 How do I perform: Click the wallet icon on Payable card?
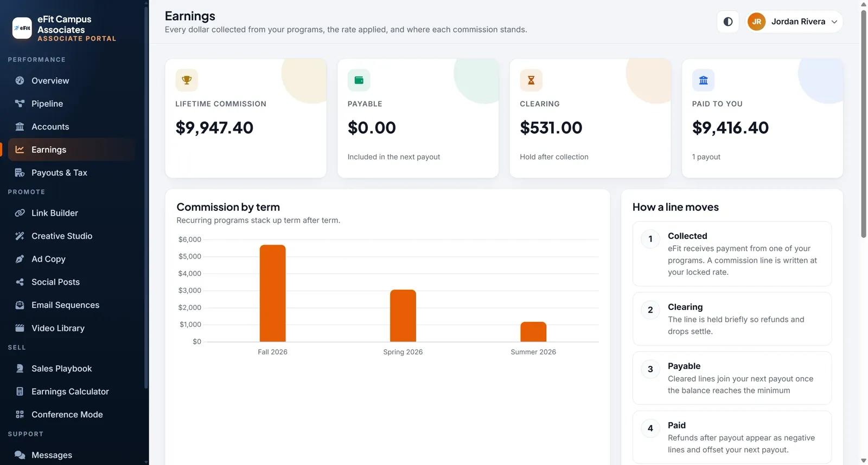[359, 80]
